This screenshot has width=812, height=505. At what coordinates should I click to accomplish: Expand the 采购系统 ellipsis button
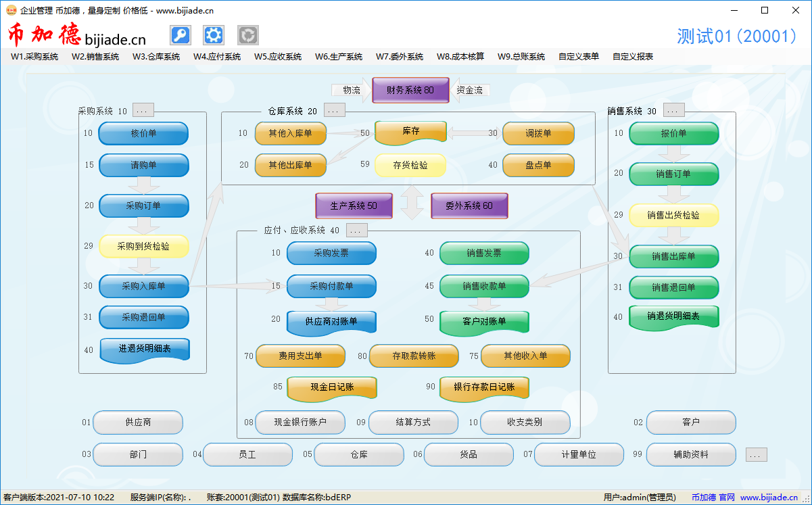[x=143, y=110]
